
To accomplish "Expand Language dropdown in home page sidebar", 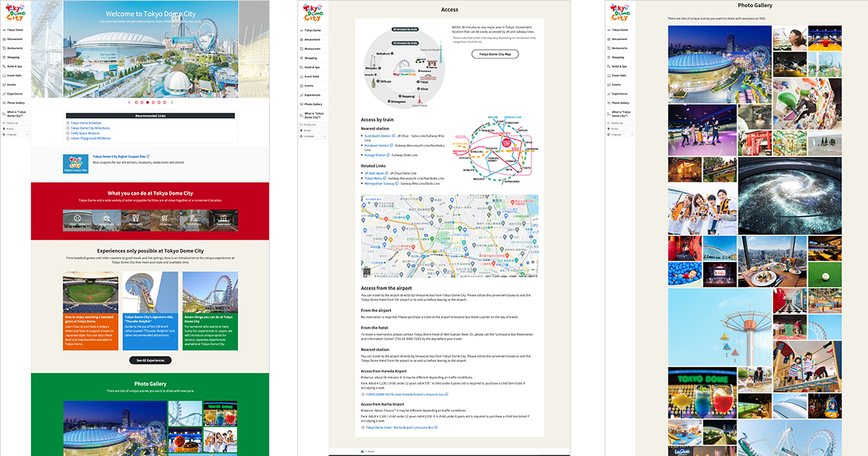I will (x=15, y=134).
